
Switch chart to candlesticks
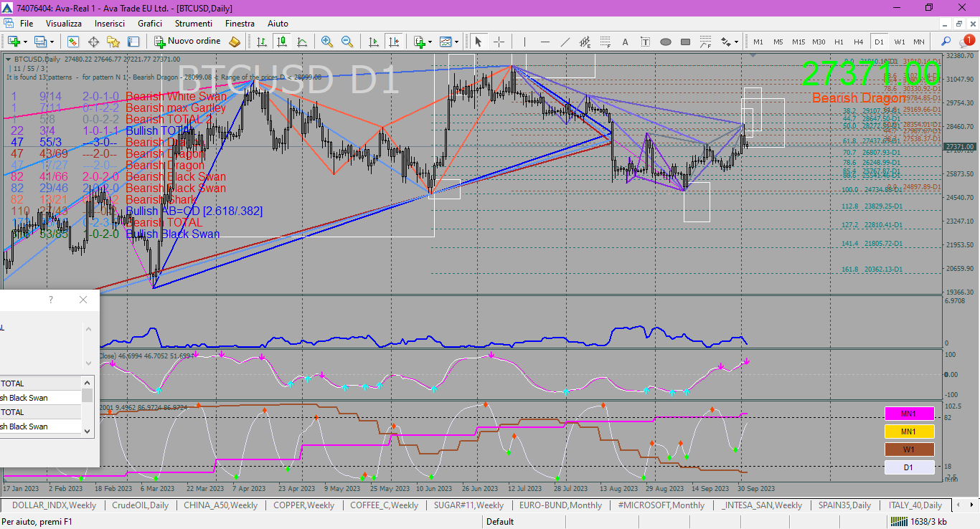[282, 42]
